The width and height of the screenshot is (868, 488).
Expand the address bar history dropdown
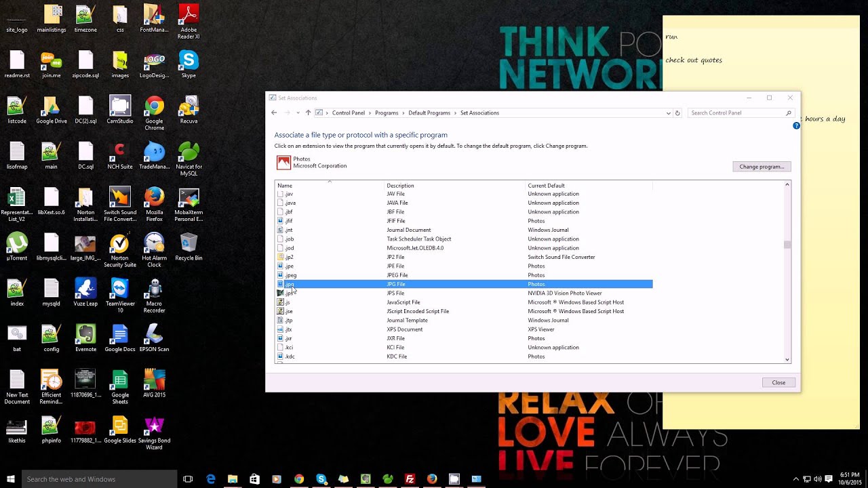click(669, 113)
